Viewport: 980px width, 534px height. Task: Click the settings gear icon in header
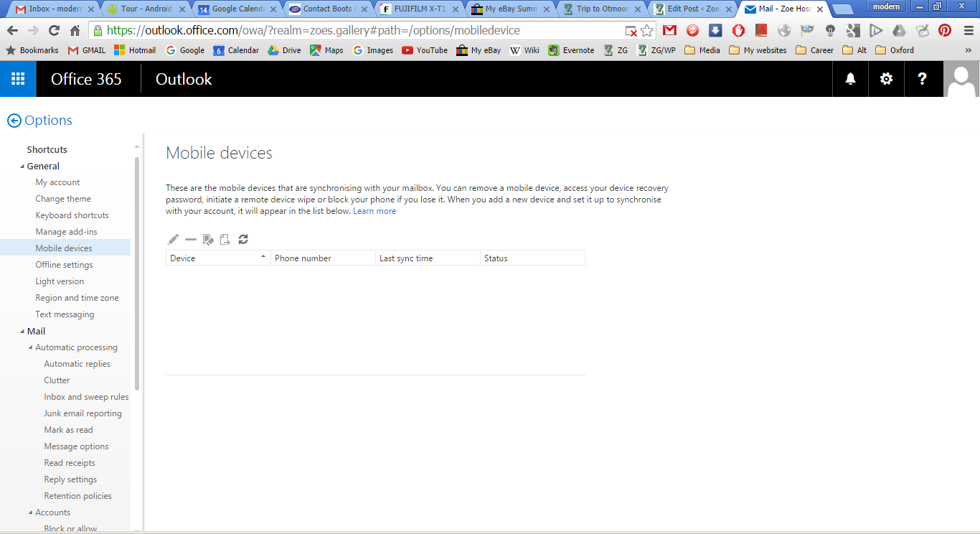point(887,79)
